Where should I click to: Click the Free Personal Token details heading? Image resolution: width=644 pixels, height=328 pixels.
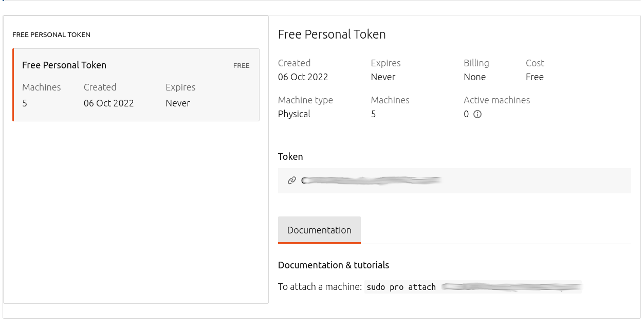click(x=332, y=34)
